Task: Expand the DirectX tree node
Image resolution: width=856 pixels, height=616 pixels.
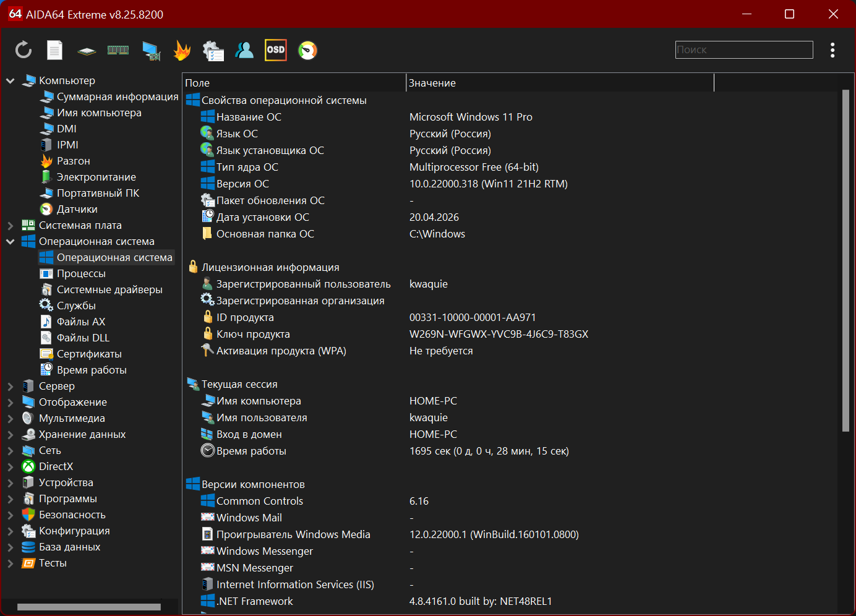Action: pyautogui.click(x=11, y=466)
